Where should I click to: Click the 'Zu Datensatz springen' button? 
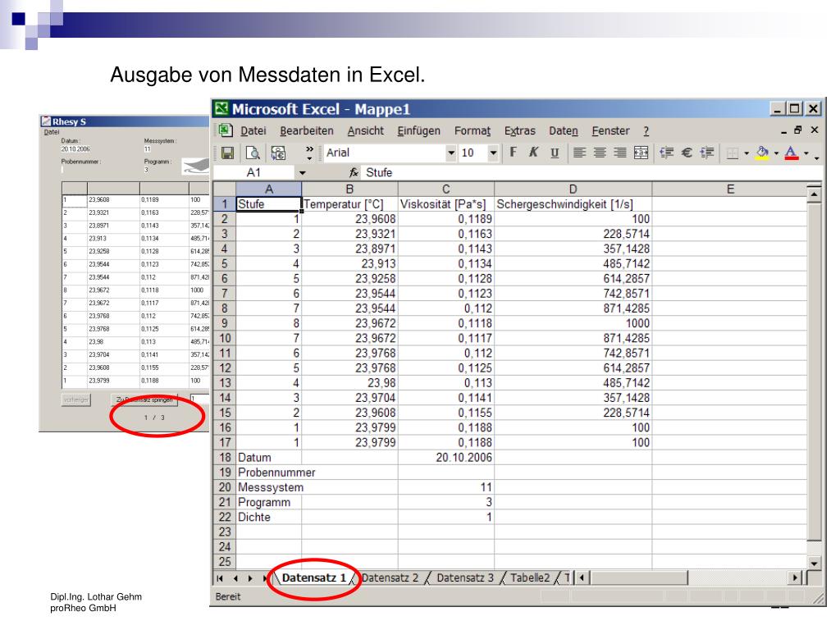tap(144, 399)
